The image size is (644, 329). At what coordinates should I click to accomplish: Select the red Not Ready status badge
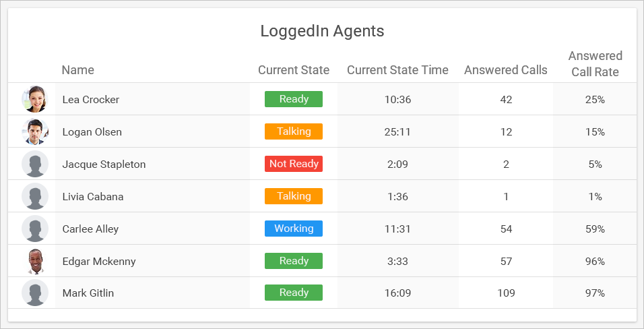[x=294, y=164]
